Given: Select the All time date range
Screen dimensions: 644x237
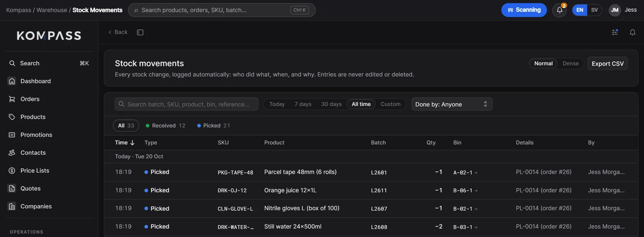Looking at the screenshot, I should 361,104.
